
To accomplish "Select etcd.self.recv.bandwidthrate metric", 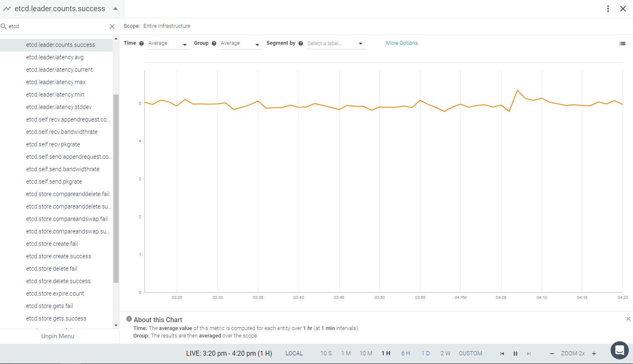I will click(62, 132).
